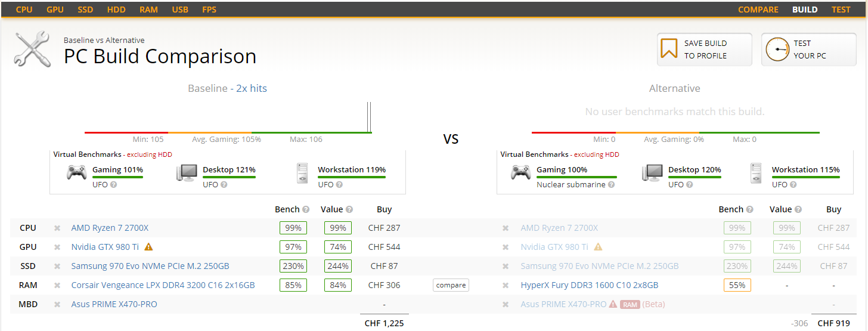Click help icon next to baseline Desktop UFO
This screenshot has width=868, height=331.
tap(224, 185)
